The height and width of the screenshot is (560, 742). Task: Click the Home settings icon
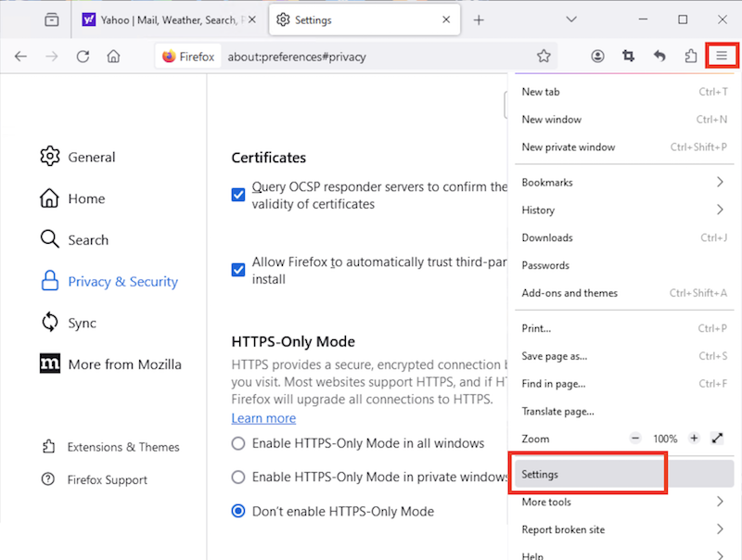(x=48, y=198)
